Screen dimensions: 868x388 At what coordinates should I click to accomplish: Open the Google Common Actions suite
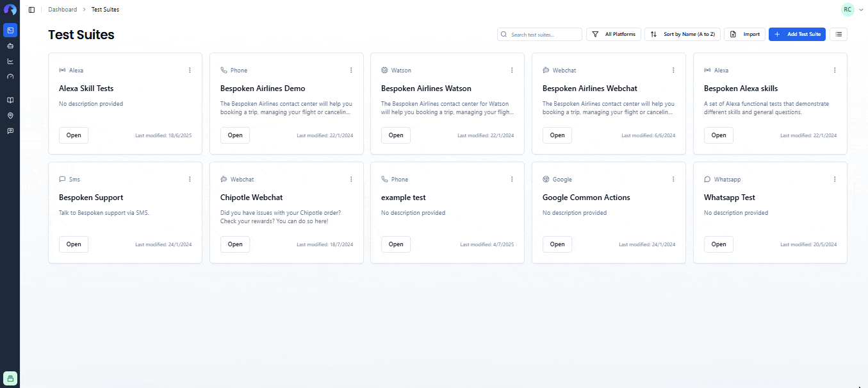click(x=557, y=244)
